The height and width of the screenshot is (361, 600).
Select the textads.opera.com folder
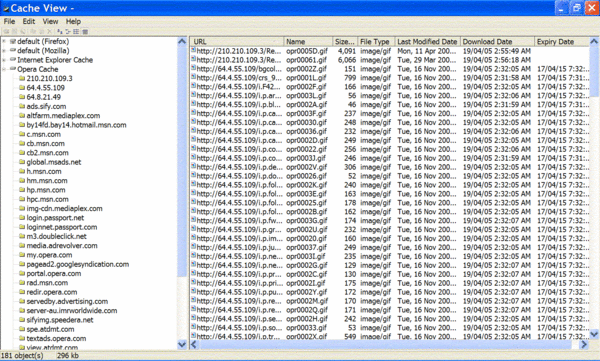56,338
